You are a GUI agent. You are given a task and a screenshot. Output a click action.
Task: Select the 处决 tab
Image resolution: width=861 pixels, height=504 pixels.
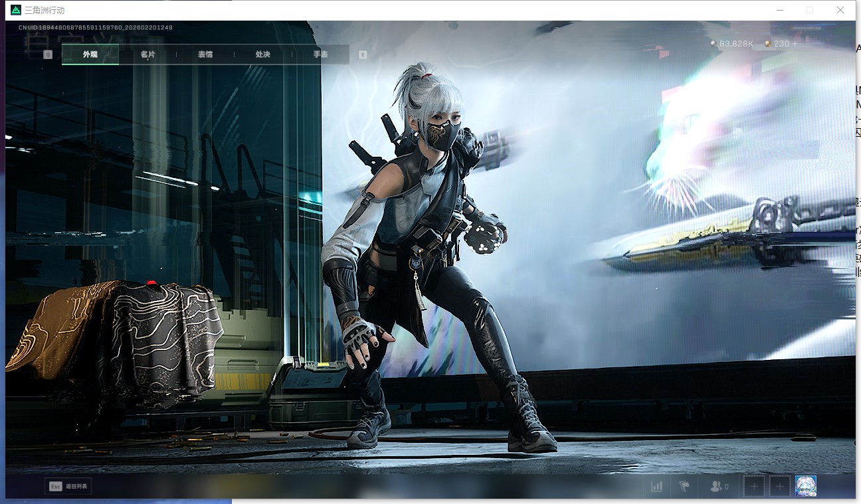(262, 54)
